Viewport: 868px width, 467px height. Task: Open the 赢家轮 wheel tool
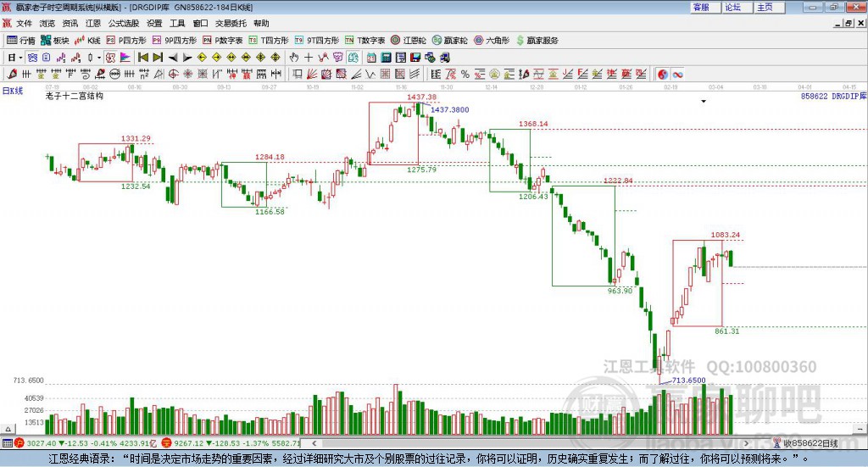pos(450,41)
